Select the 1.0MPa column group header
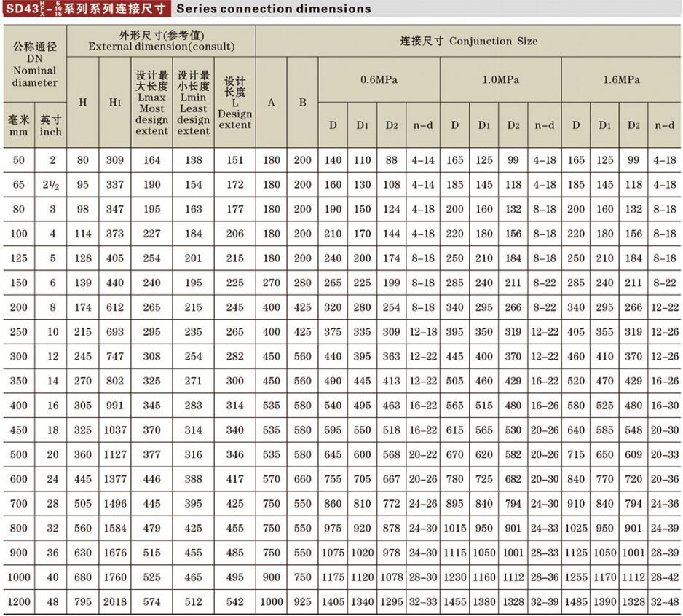Viewport: 683px width, 616px height. click(x=500, y=81)
